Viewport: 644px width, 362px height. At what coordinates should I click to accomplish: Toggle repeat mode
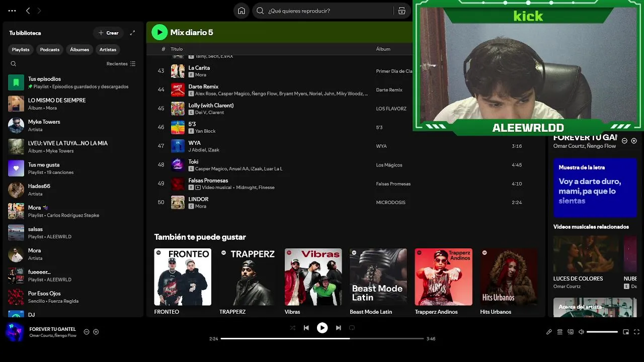coord(352,328)
